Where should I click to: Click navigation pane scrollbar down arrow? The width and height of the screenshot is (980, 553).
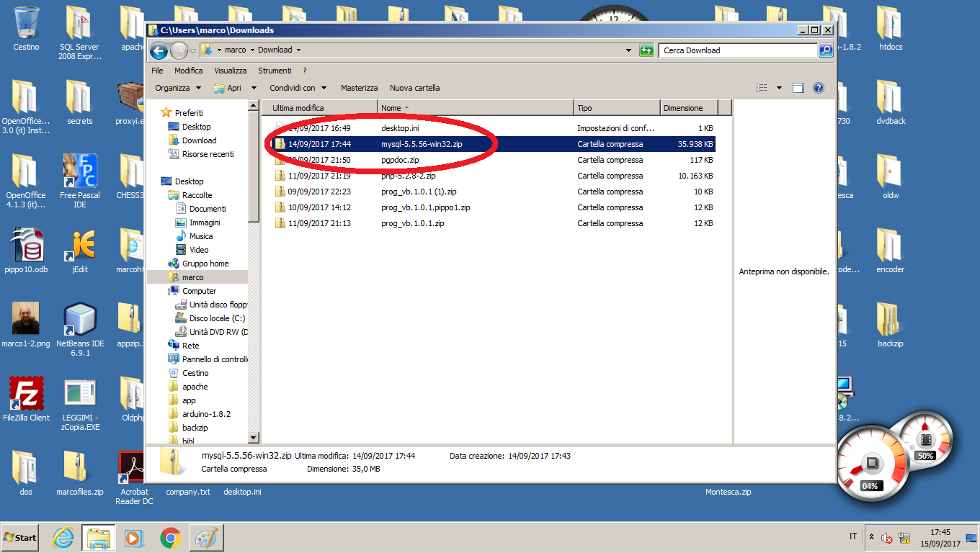click(253, 437)
